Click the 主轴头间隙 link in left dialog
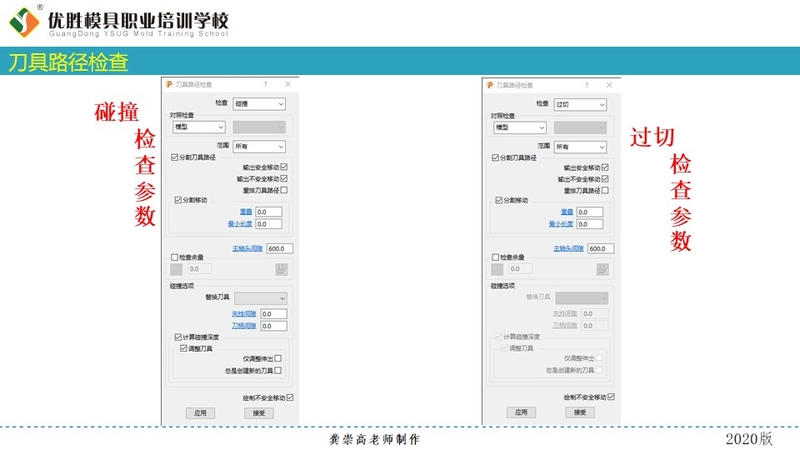This screenshot has width=800, height=450. (x=246, y=248)
